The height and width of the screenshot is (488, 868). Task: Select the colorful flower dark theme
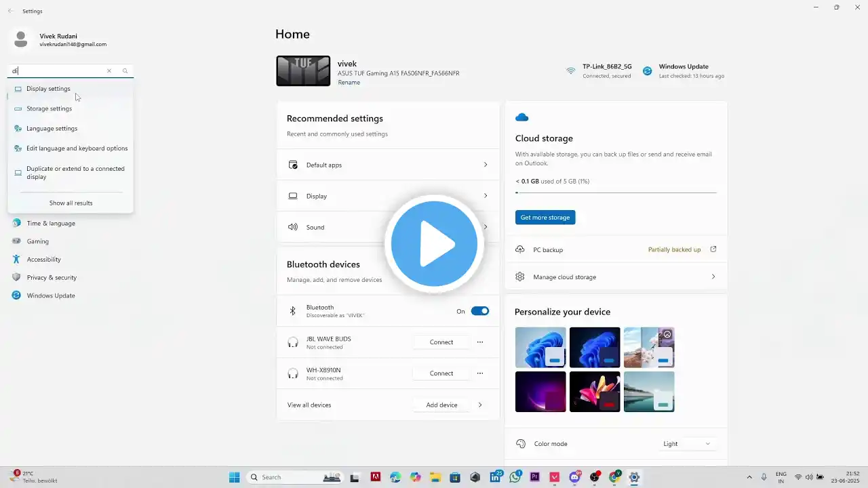point(595,392)
